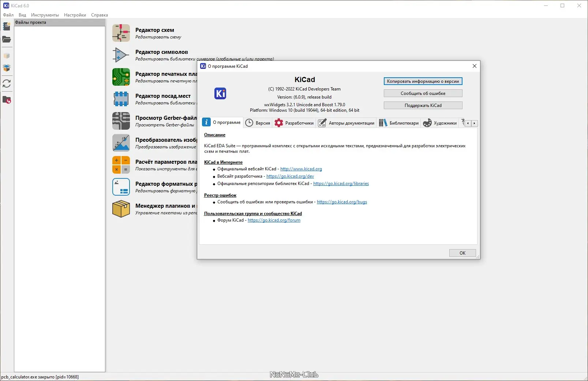Click the Редактор посад.мест launcher label
The height and width of the screenshot is (381, 588).
tap(163, 96)
